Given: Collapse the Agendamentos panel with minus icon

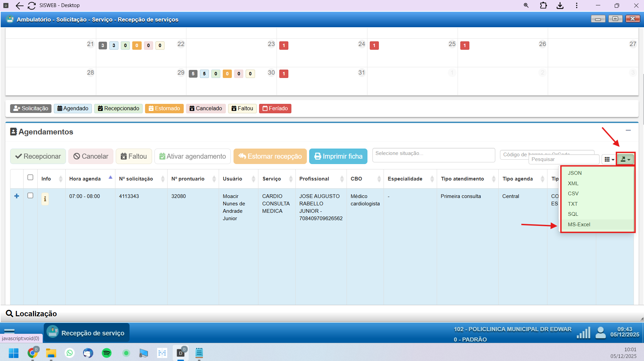Looking at the screenshot, I should (628, 130).
